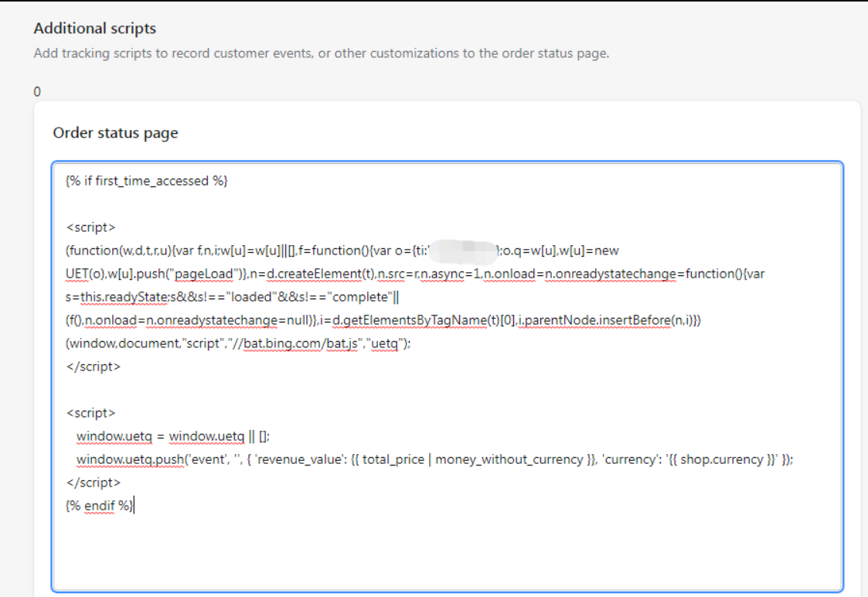This screenshot has width=868, height=597.
Task: Click the line starting "s=this.readyState"
Action: 232,298
